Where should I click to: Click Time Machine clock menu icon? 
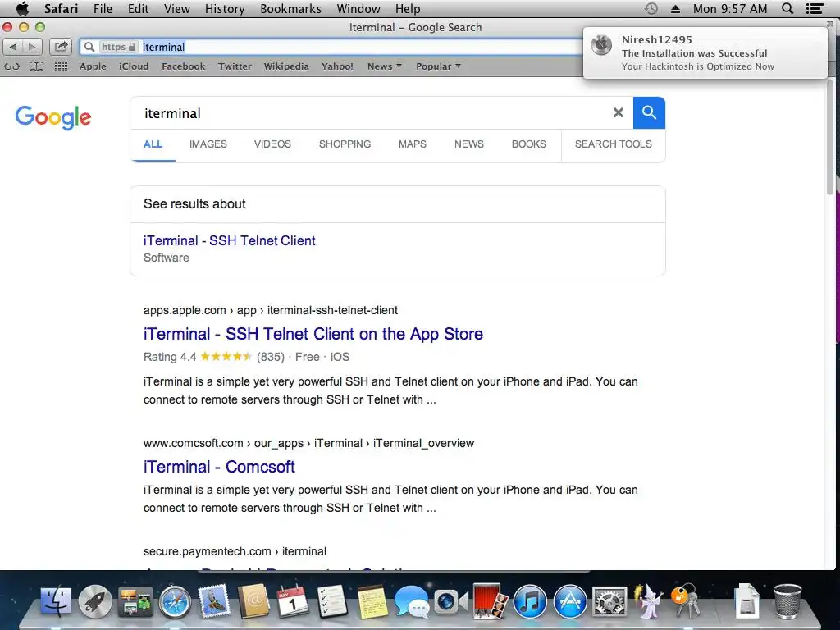(x=651, y=8)
